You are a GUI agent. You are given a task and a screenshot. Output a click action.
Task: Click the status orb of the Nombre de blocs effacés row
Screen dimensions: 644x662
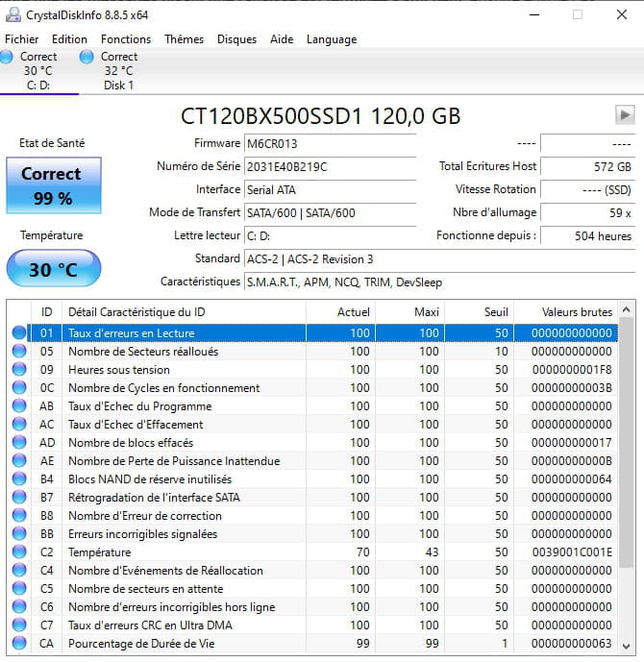tap(19, 443)
